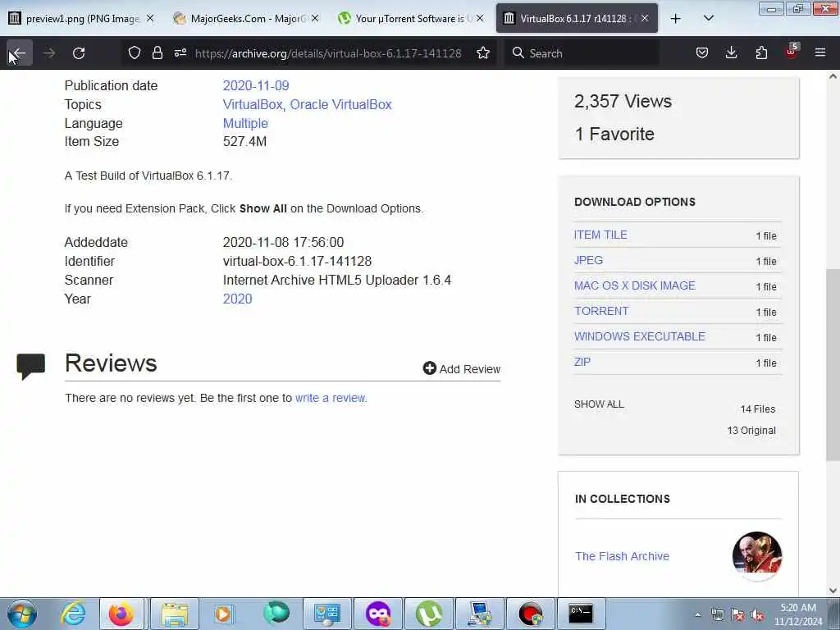840x630 pixels.
Task: Open the Oracle VirtualBox topic link
Action: (340, 104)
